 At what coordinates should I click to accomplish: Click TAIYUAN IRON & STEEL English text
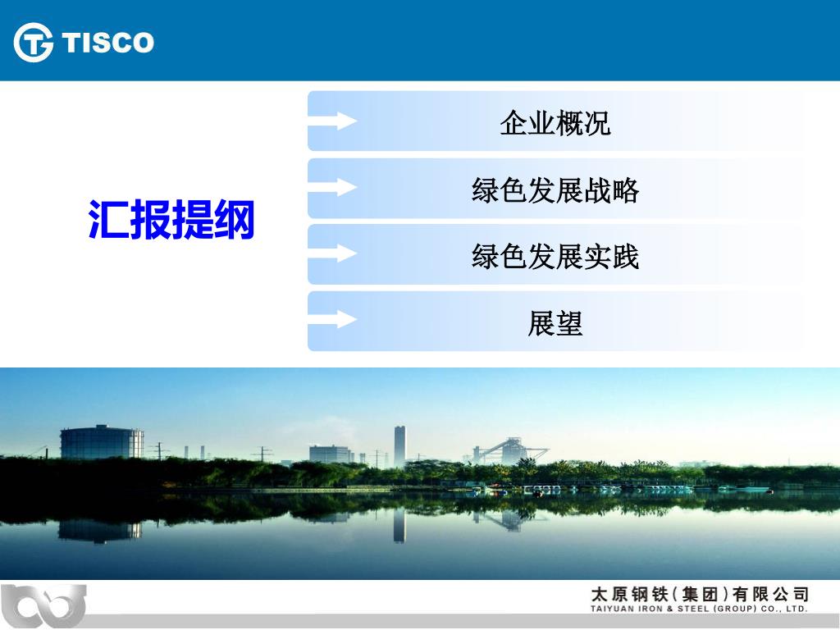coord(699,609)
